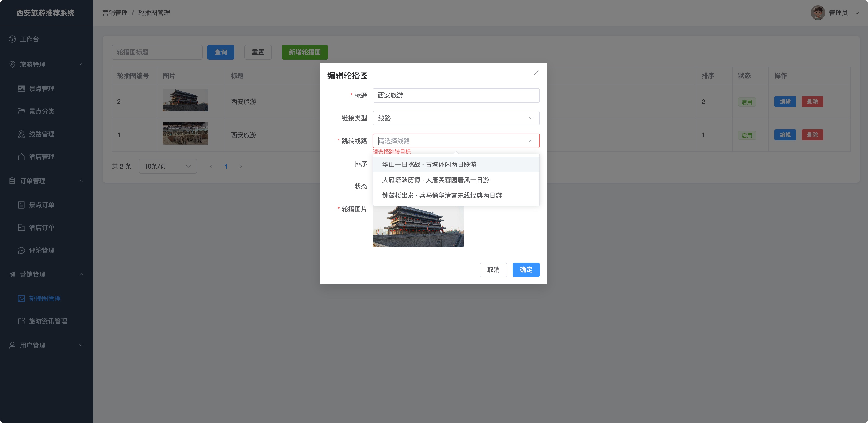
Task: Click 轮播图管理 breadcrumb text
Action: coord(154,13)
